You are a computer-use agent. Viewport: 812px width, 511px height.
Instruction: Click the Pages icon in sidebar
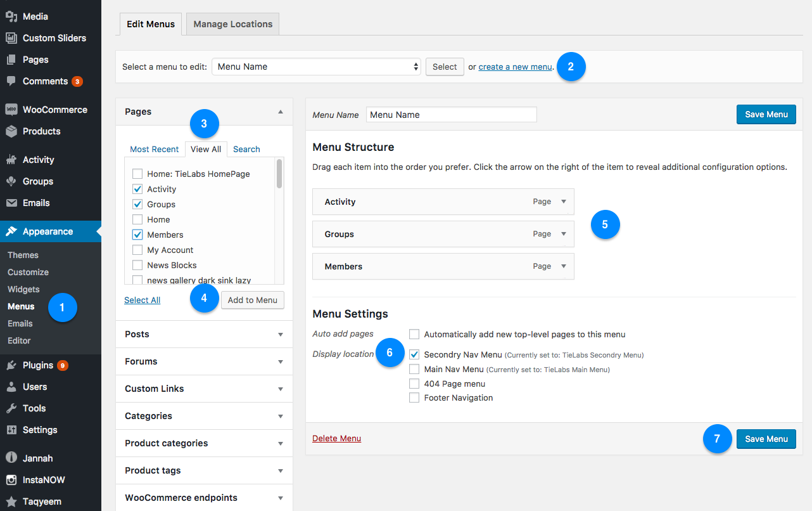click(11, 60)
